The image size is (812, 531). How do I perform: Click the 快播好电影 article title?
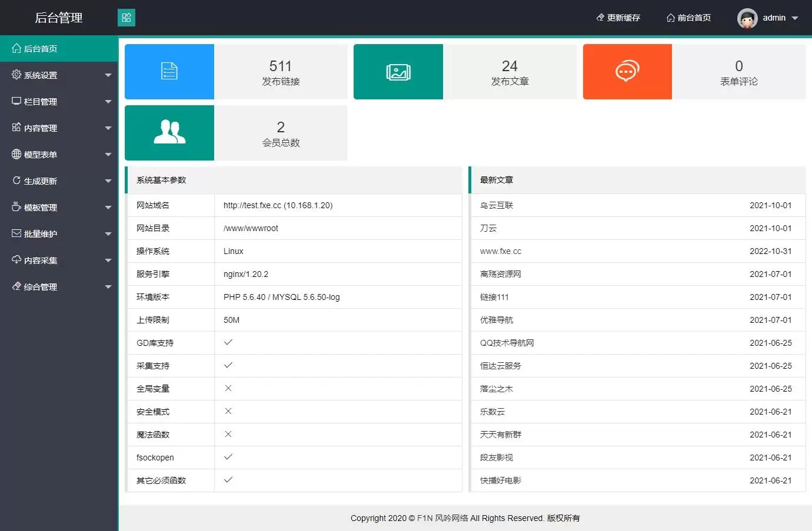click(x=501, y=480)
